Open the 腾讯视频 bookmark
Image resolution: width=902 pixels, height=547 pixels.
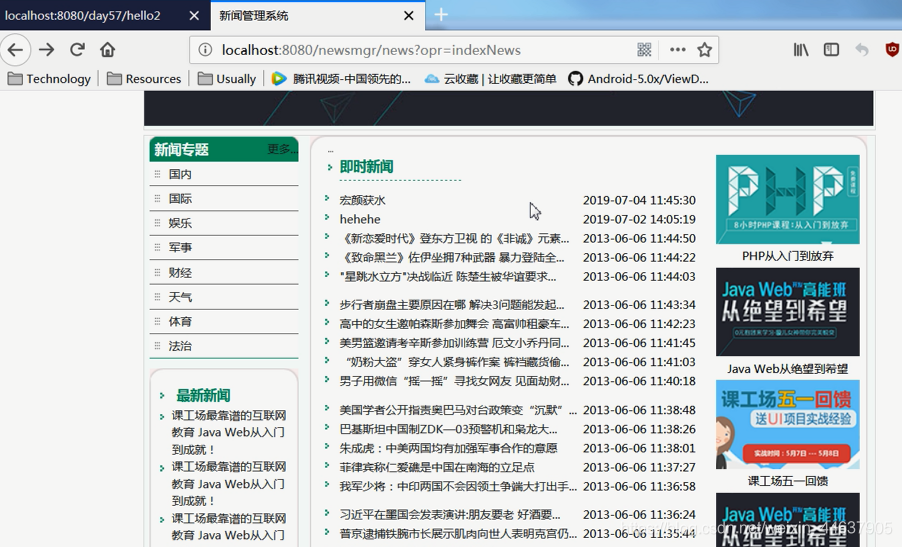[342, 79]
